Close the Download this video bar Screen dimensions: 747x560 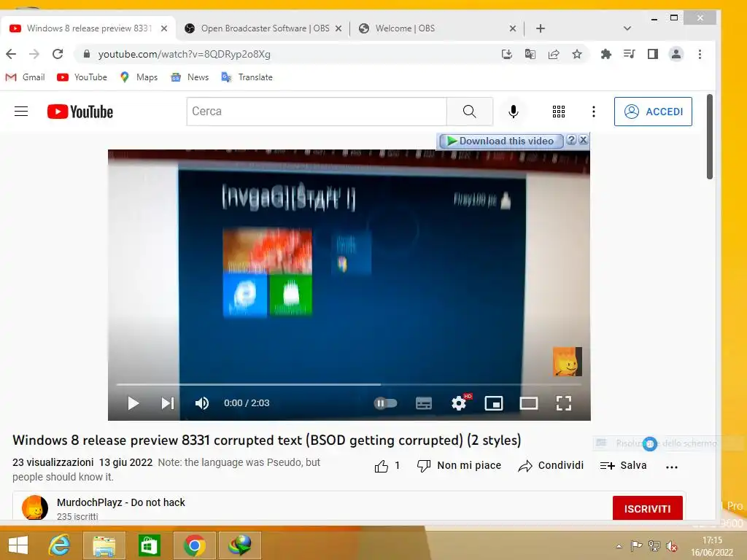coord(584,140)
